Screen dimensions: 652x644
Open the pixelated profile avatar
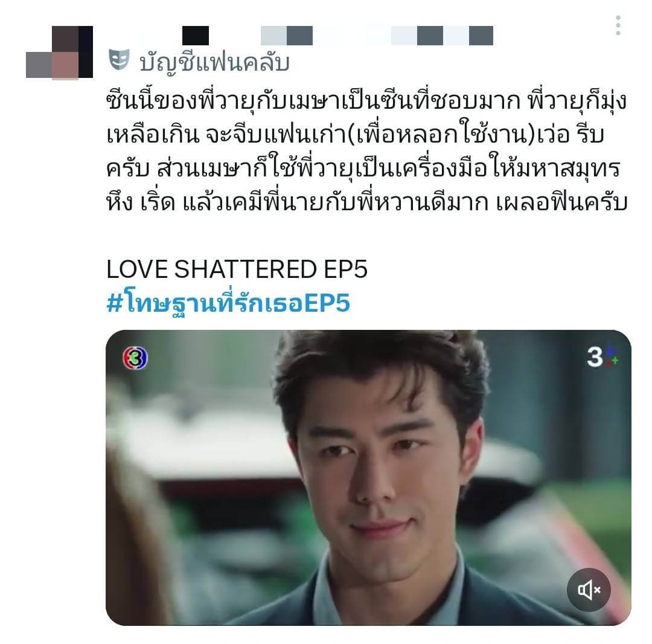click(59, 52)
